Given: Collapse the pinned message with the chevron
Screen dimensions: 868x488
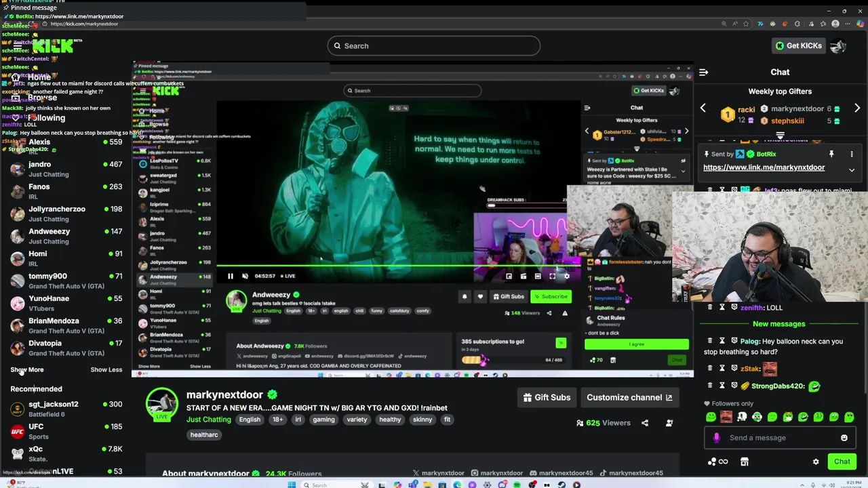Looking at the screenshot, I should point(852,170).
